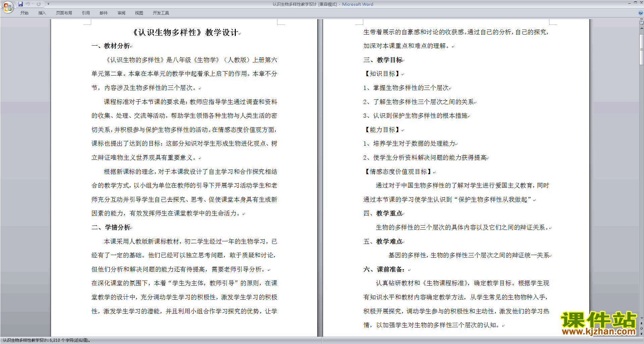The height and width of the screenshot is (344, 644).
Task: Click the heading 六、课前准备:
Action: point(384,269)
